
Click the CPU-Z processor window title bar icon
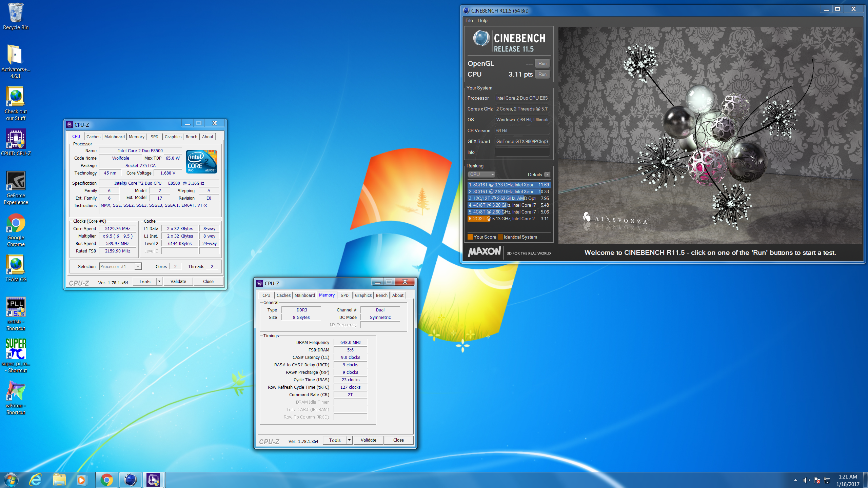[x=70, y=125]
